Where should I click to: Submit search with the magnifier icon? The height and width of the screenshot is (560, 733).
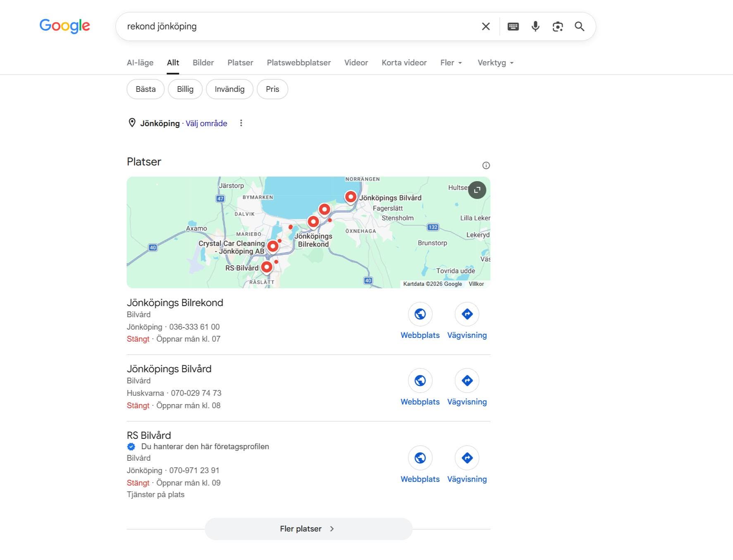tap(580, 26)
